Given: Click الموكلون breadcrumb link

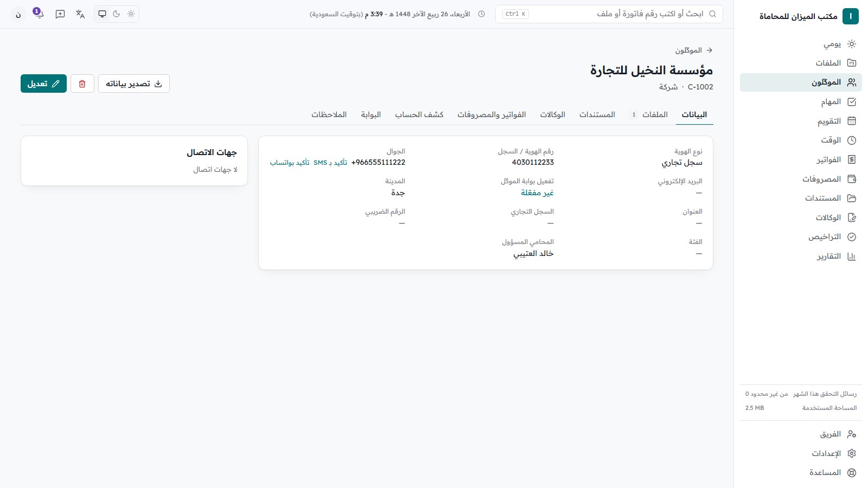Looking at the screenshot, I should [x=688, y=50].
